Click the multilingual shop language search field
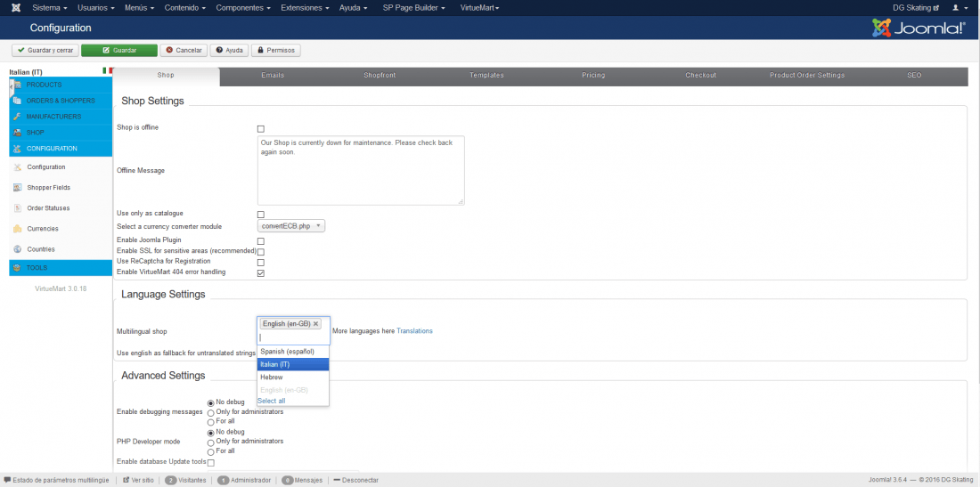Viewport: 980px width, 487px height. [293, 337]
